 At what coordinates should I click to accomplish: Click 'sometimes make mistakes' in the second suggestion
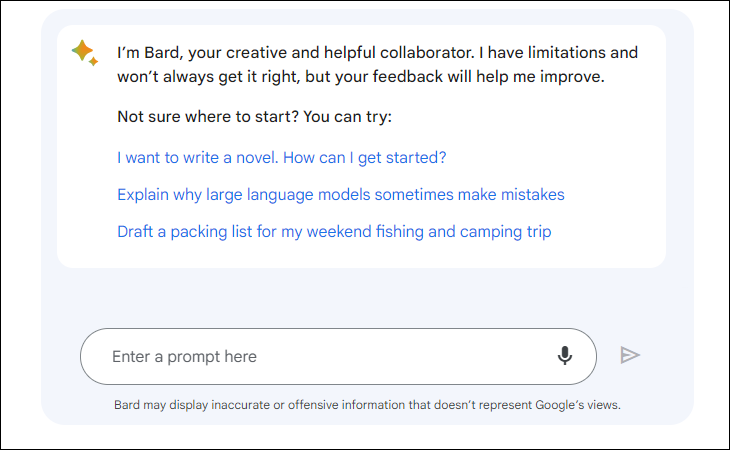[469, 195]
